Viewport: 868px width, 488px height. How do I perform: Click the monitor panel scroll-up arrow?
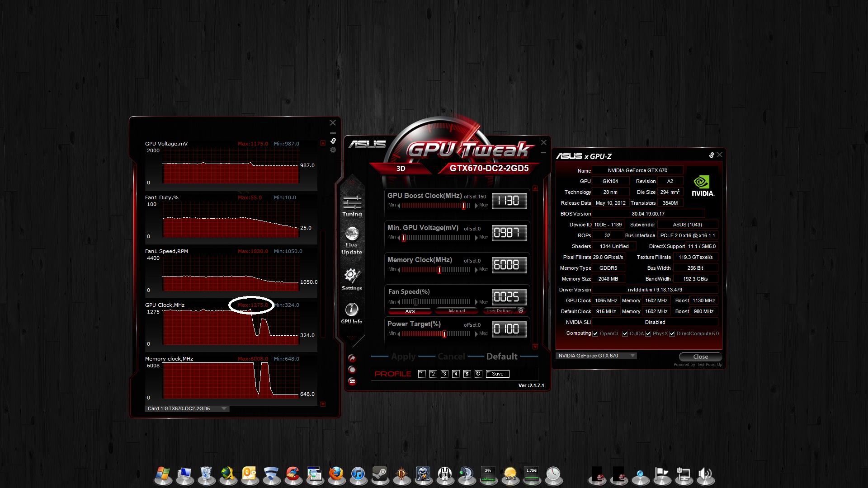tap(323, 143)
